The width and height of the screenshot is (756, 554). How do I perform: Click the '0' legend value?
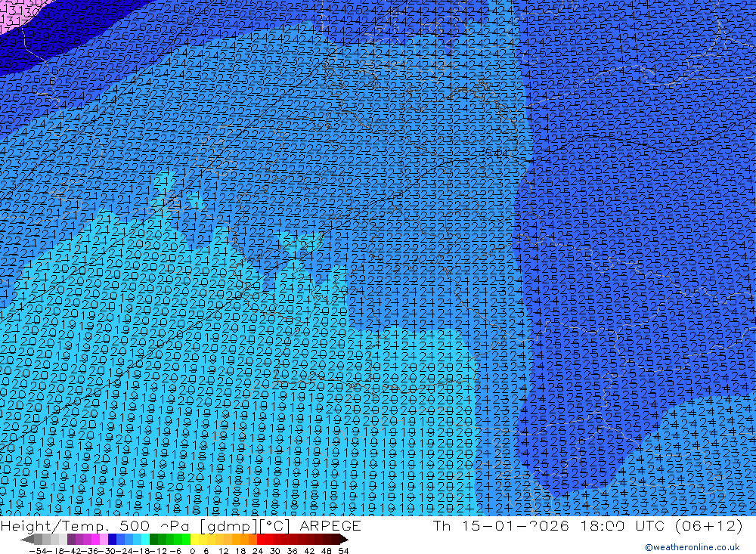click(x=192, y=551)
